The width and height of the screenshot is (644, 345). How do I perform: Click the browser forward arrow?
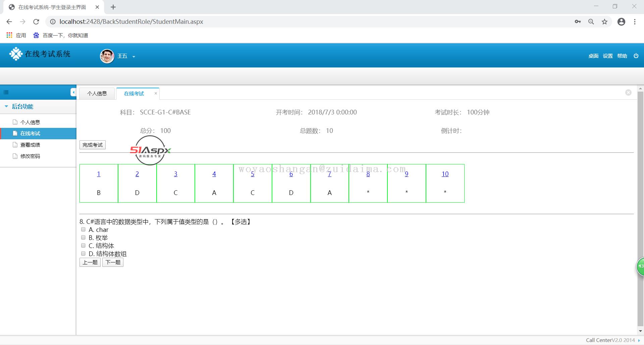[x=22, y=21]
